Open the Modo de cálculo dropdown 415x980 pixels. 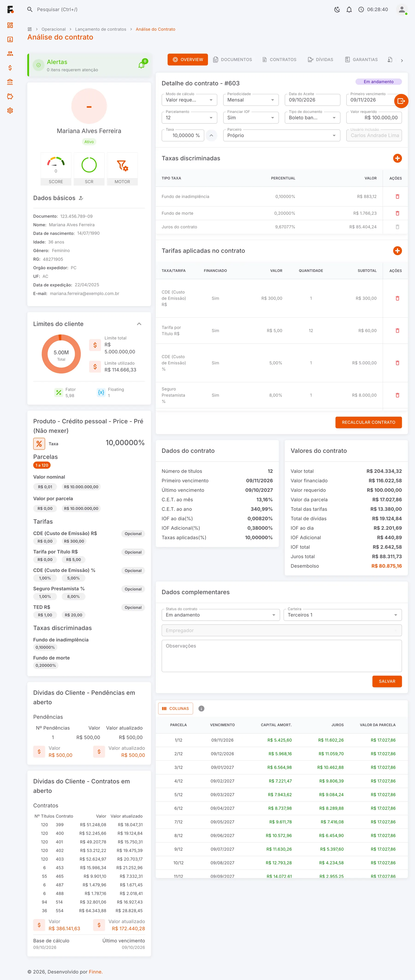tap(189, 100)
